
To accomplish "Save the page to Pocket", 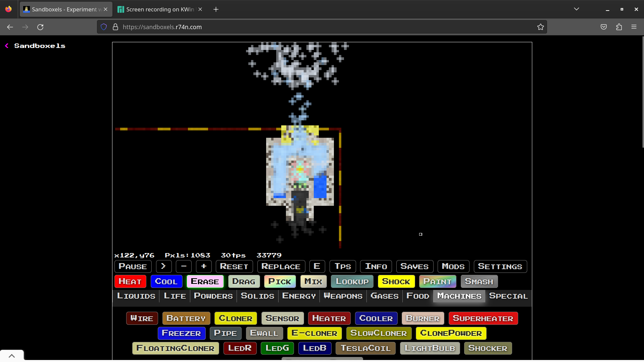I will coord(604,27).
